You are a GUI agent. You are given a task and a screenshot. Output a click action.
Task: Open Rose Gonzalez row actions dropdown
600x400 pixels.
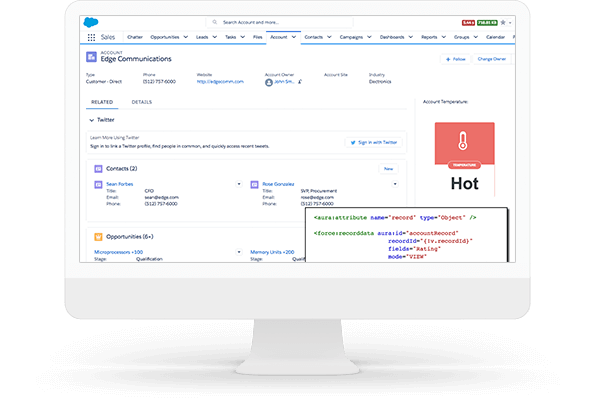pyautogui.click(x=395, y=184)
